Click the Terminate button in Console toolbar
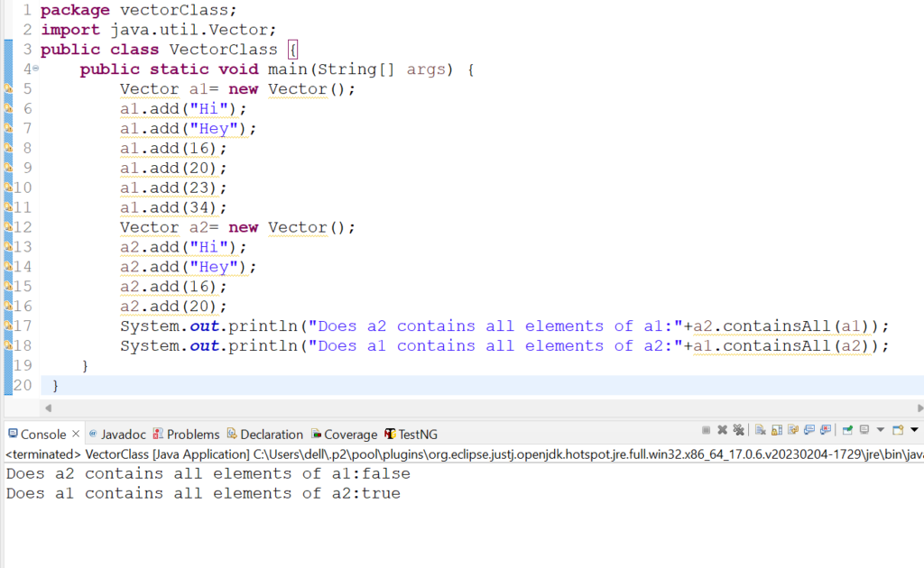 [x=706, y=430]
